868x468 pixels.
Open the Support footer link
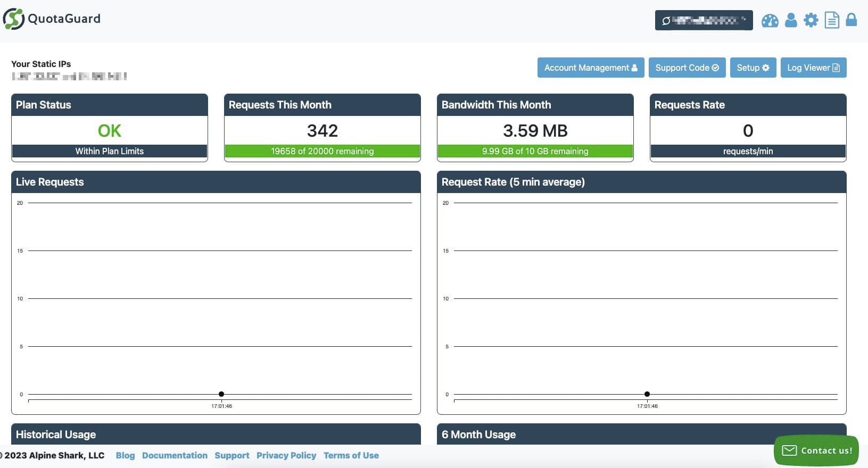point(232,455)
